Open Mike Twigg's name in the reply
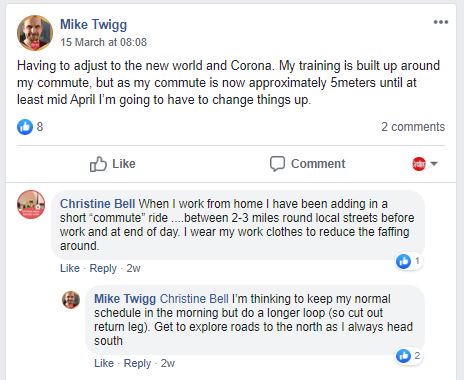 pyautogui.click(x=125, y=299)
